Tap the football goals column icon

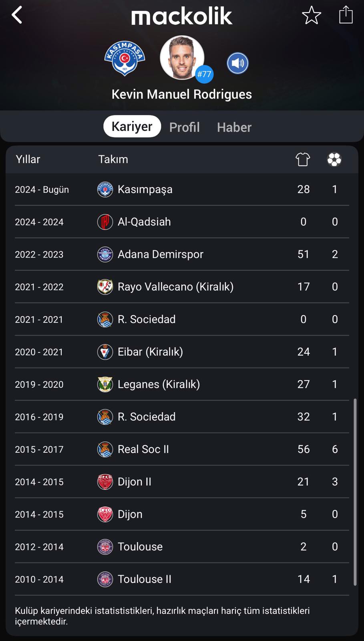coord(334,159)
